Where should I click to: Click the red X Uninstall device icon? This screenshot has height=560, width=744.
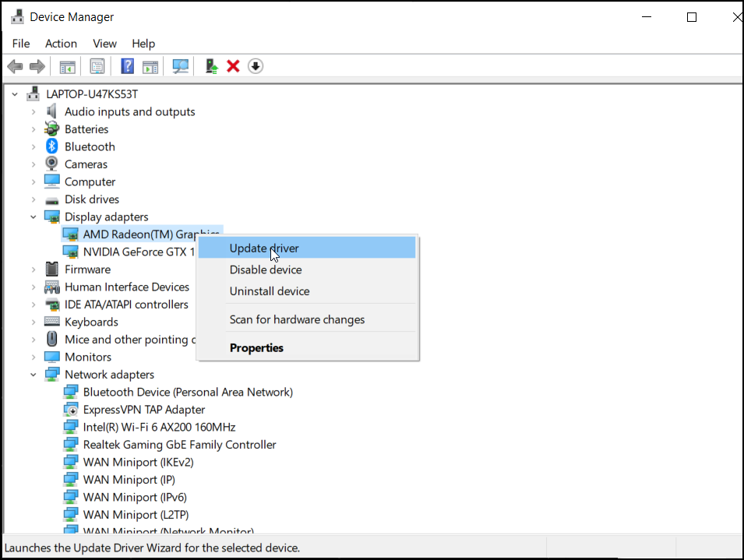point(233,66)
